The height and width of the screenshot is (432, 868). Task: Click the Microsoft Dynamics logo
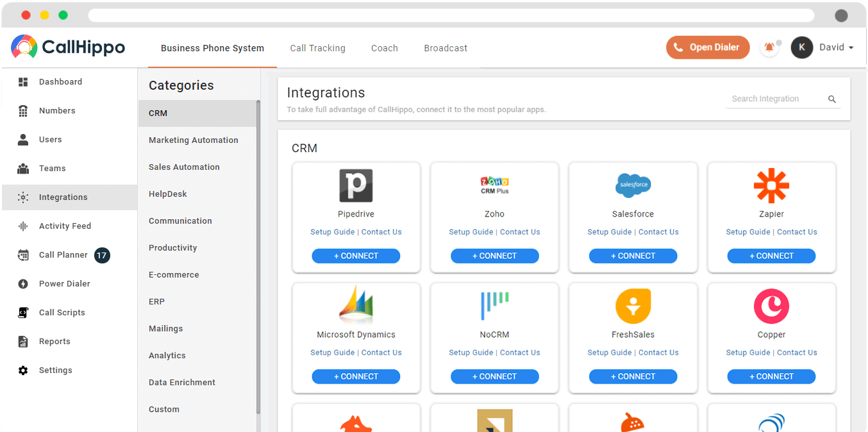click(356, 305)
